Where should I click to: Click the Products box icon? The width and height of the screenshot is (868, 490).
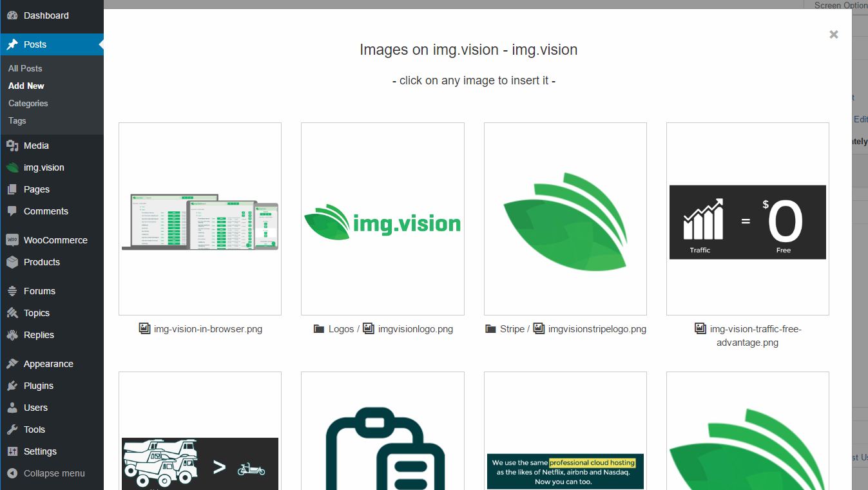click(x=12, y=262)
